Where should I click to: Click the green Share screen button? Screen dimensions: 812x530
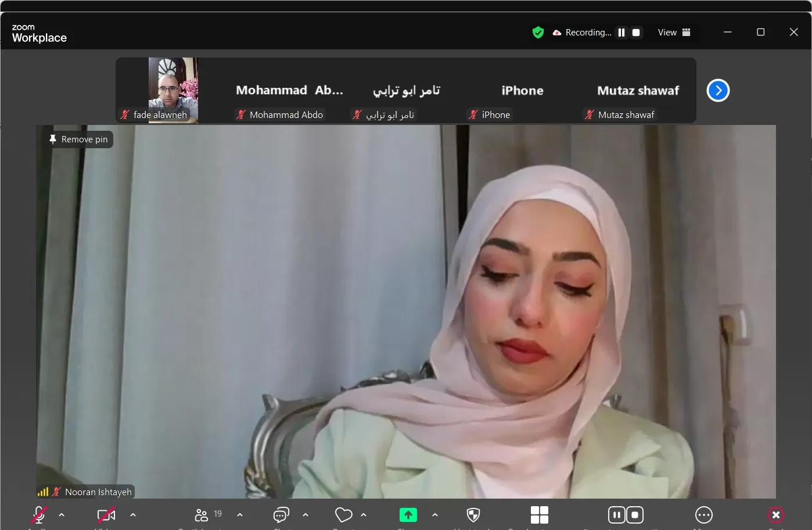[x=408, y=515]
